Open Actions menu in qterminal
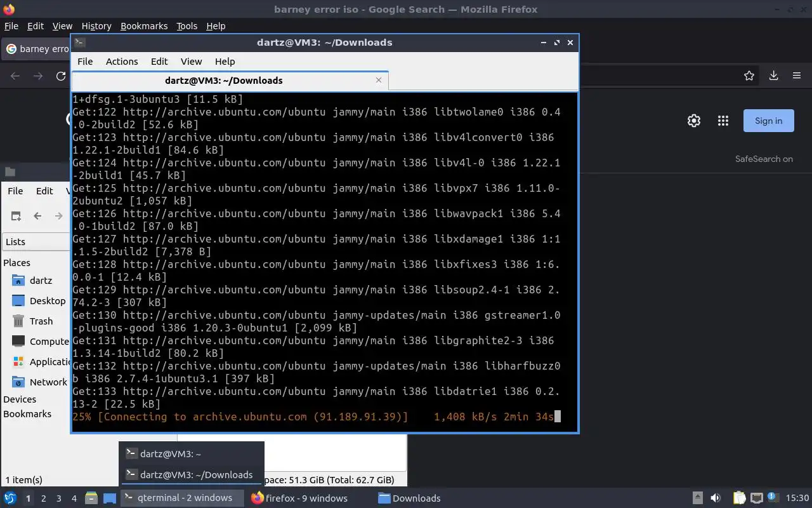Screen dimensions: 812x508 [122, 62]
